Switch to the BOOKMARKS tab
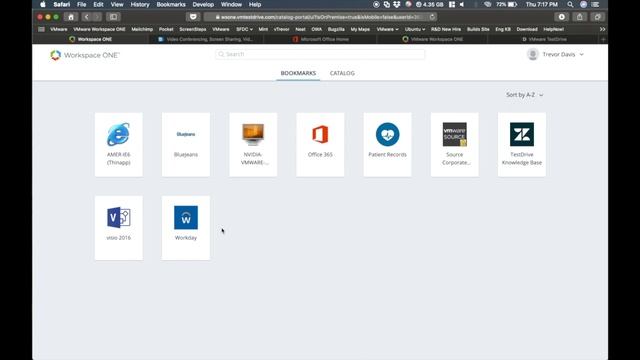640x360 pixels. click(x=298, y=73)
